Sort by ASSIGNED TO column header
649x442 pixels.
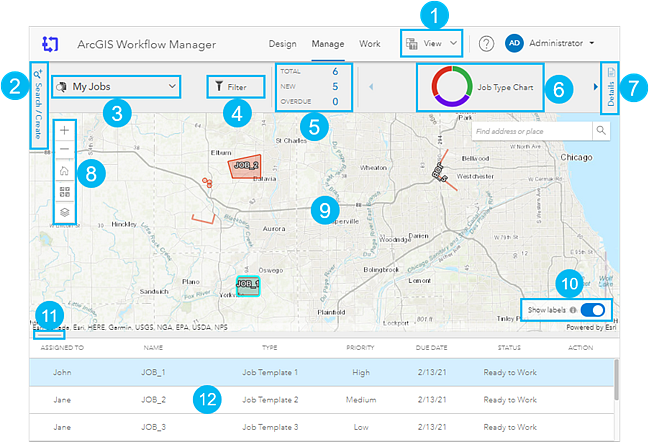(62, 348)
